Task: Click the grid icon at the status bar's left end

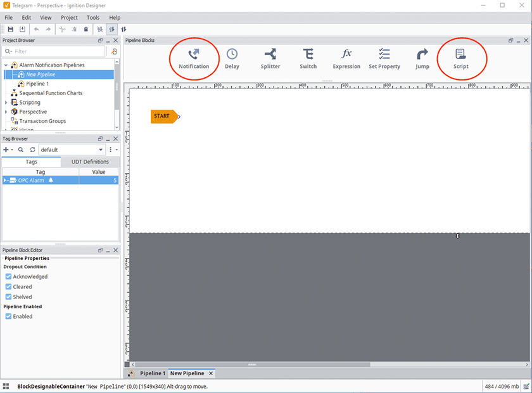Action: coord(6,386)
